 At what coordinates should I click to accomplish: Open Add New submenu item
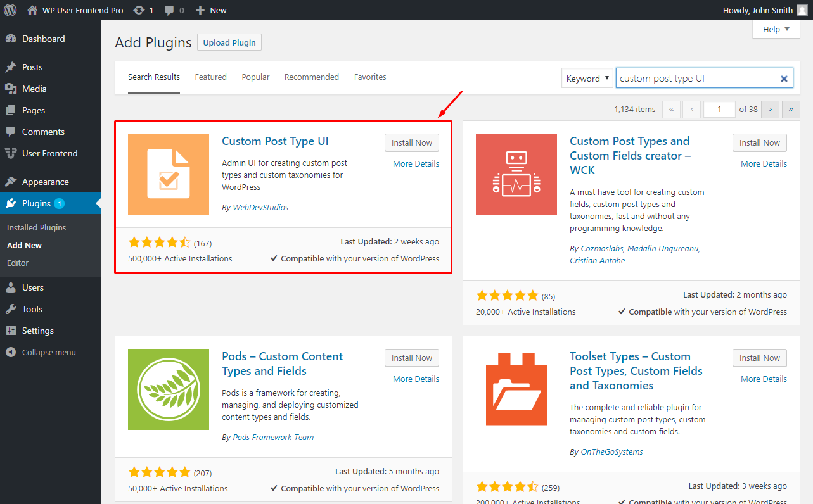coord(25,245)
